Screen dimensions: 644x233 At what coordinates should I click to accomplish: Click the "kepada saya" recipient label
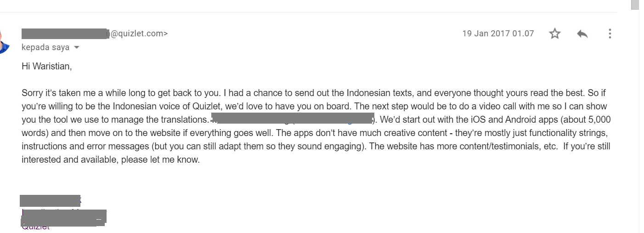tap(45, 47)
